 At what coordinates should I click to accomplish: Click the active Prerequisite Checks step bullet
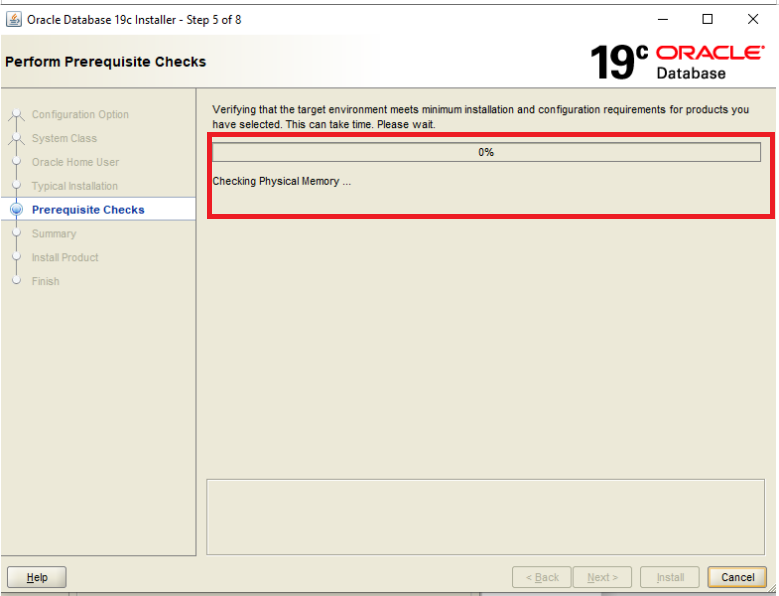click(16, 210)
